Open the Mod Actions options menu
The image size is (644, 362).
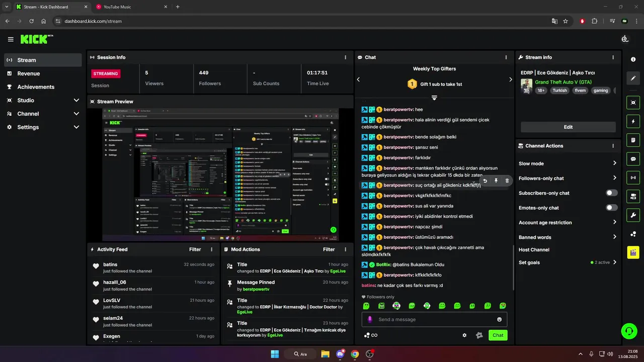click(x=345, y=249)
